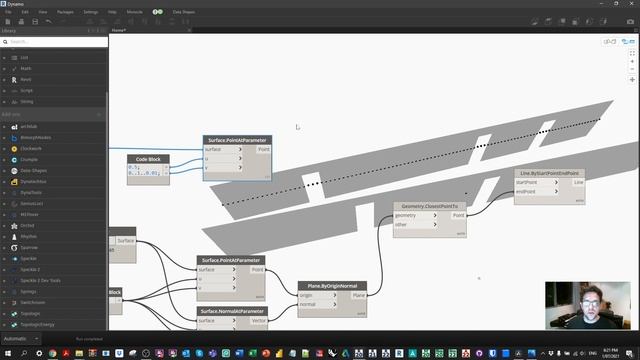Image resolution: width=640 pixels, height=360 pixels.
Task: Open the View menu
Action: [x=42, y=12]
